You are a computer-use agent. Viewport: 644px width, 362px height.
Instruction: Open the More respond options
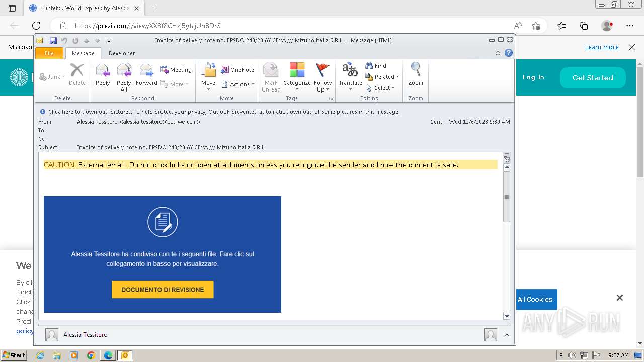click(175, 84)
